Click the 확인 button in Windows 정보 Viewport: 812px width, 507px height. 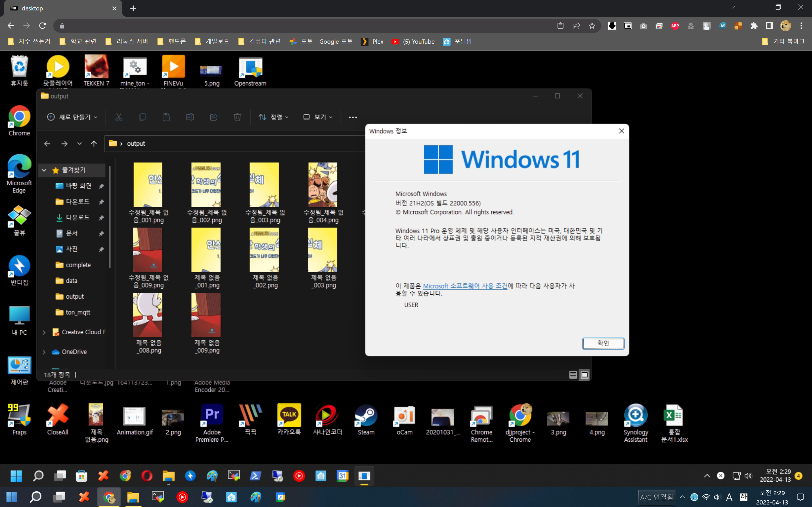tap(603, 343)
